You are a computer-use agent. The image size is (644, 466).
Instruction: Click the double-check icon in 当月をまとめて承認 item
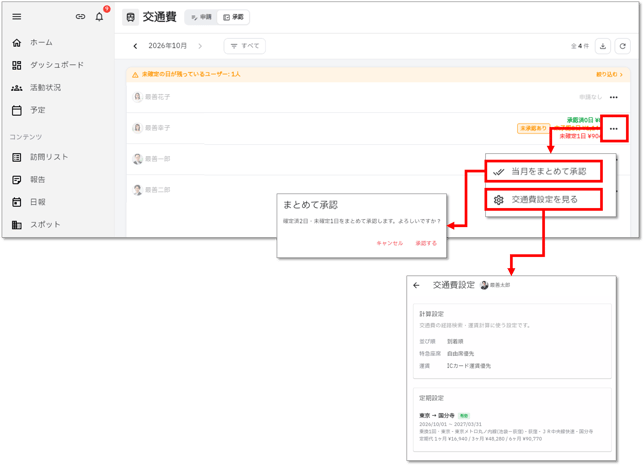[499, 172]
